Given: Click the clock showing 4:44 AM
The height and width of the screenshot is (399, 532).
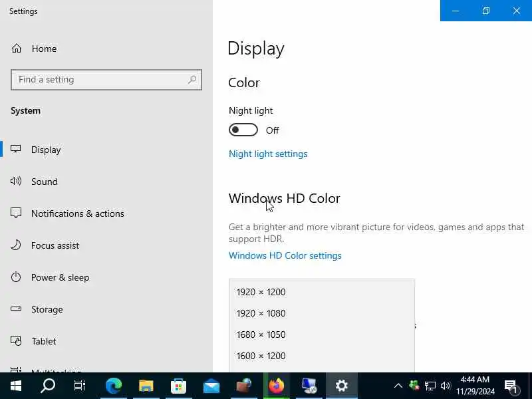Looking at the screenshot, I should [475, 386].
